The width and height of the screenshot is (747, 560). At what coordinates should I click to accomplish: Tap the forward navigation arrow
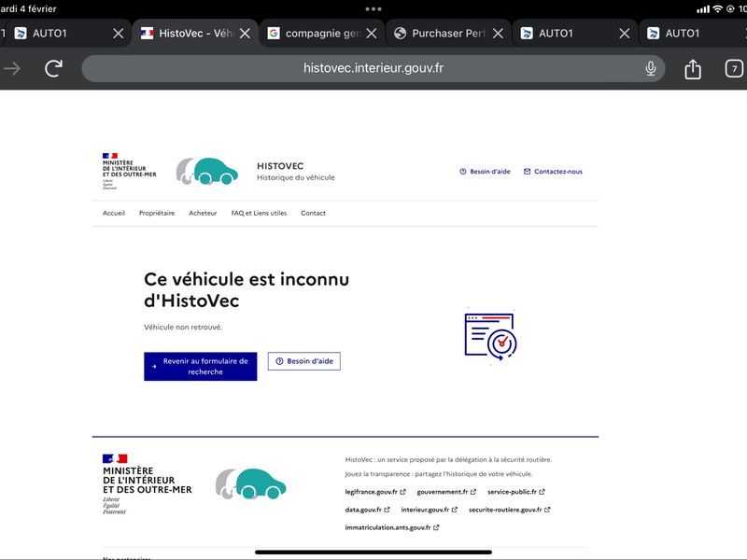12,68
